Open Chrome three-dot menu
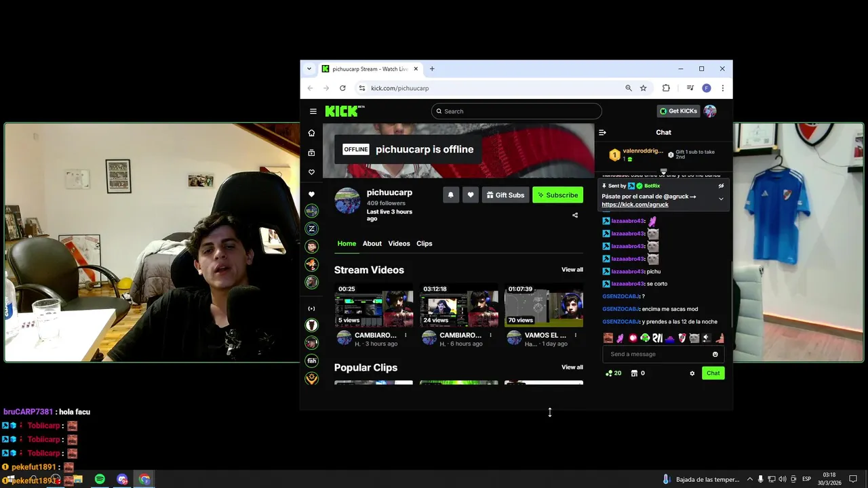Screen dimensions: 868x488 tap(723, 88)
